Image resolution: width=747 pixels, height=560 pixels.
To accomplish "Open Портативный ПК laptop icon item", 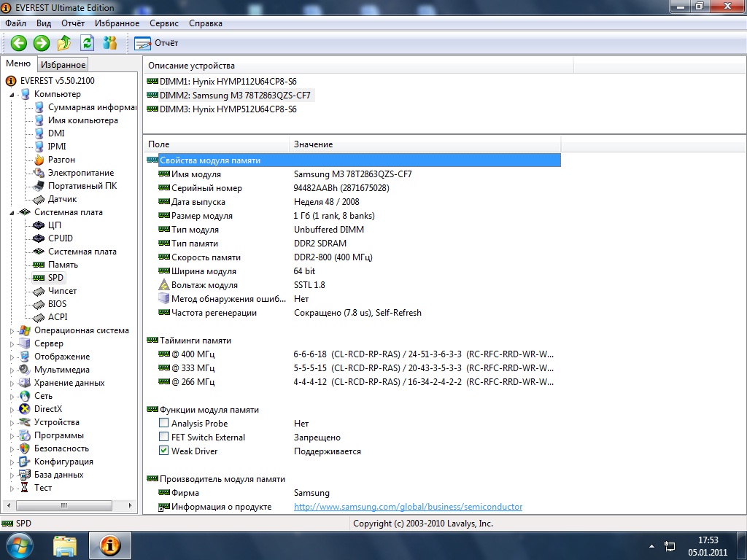I will (x=39, y=186).
